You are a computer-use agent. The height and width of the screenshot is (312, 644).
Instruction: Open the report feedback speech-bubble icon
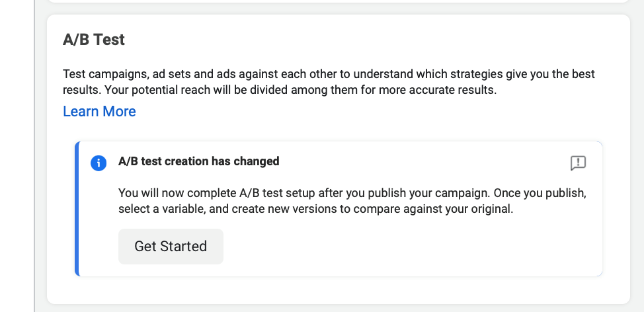(x=578, y=163)
